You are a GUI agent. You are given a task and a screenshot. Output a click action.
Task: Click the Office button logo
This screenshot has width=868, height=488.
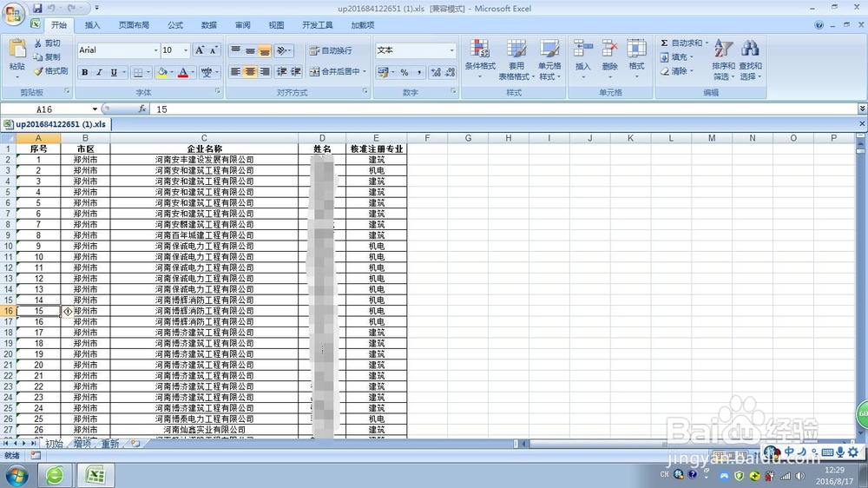[x=13, y=13]
